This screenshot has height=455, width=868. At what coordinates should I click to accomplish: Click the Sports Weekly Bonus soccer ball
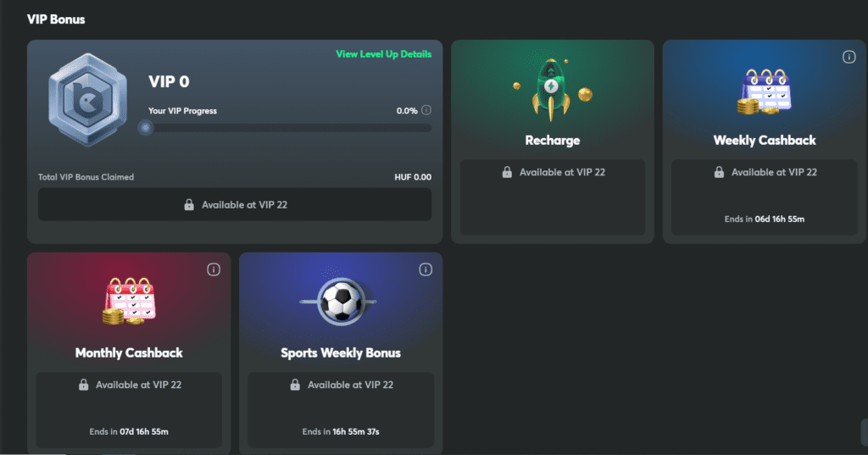[341, 302]
